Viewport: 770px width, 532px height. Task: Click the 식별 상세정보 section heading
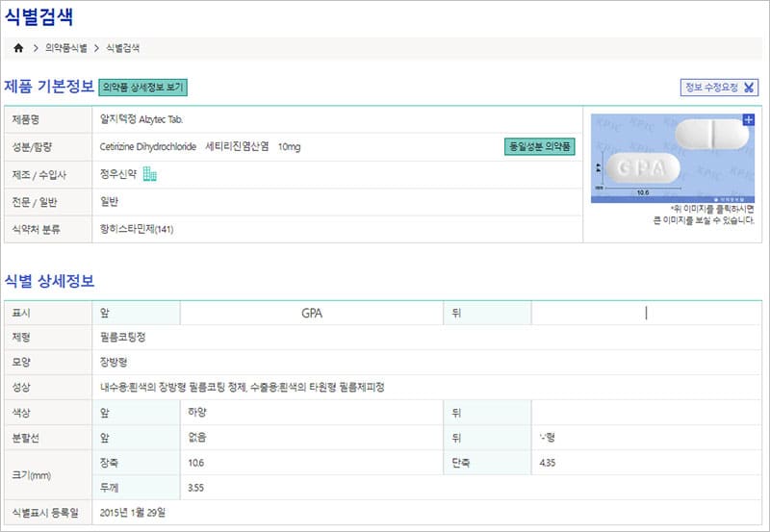pyautogui.click(x=49, y=281)
